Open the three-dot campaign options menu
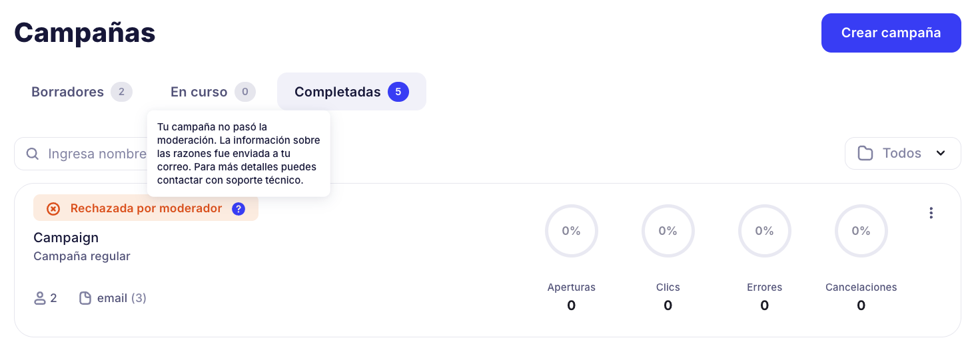The image size is (980, 348). point(931,213)
